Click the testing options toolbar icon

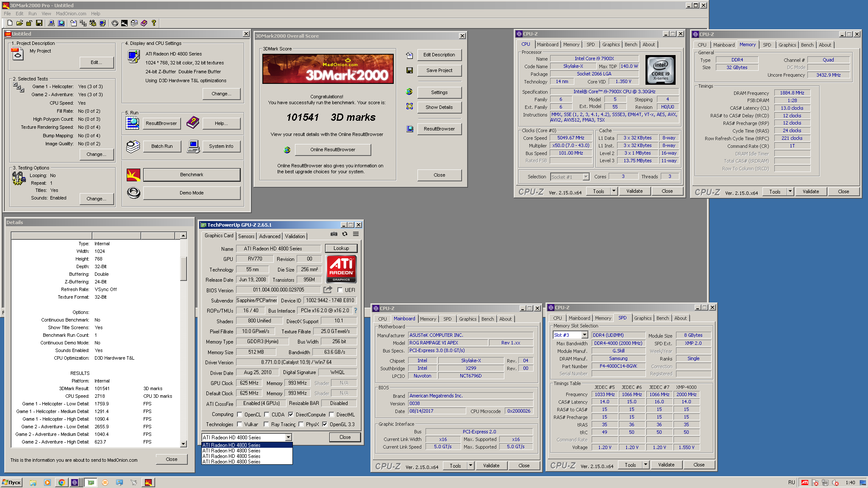point(93,23)
